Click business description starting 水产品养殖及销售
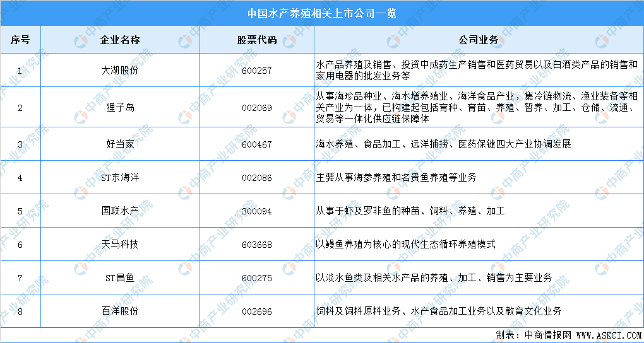The height and width of the screenshot is (343, 644). click(x=477, y=70)
